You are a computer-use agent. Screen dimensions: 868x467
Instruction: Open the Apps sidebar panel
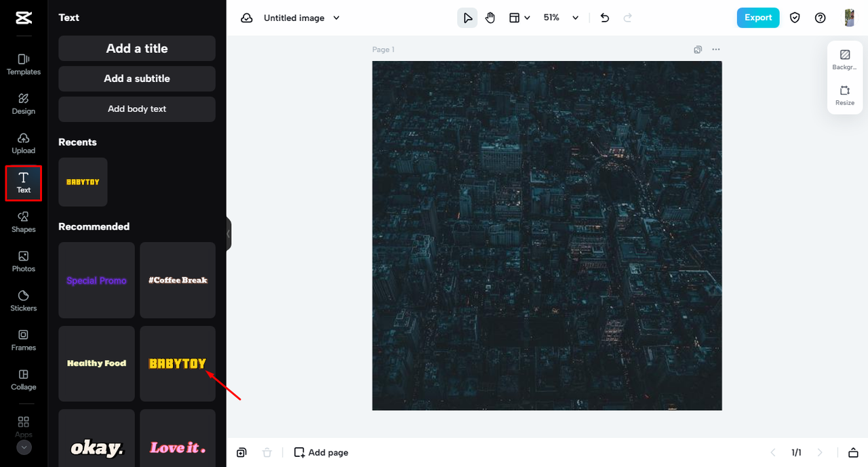(24, 426)
